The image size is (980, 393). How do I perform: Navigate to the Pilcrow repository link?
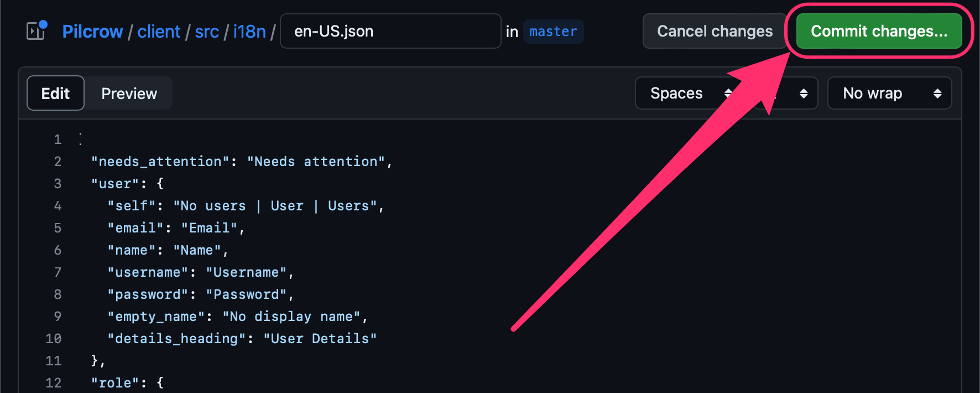click(92, 32)
